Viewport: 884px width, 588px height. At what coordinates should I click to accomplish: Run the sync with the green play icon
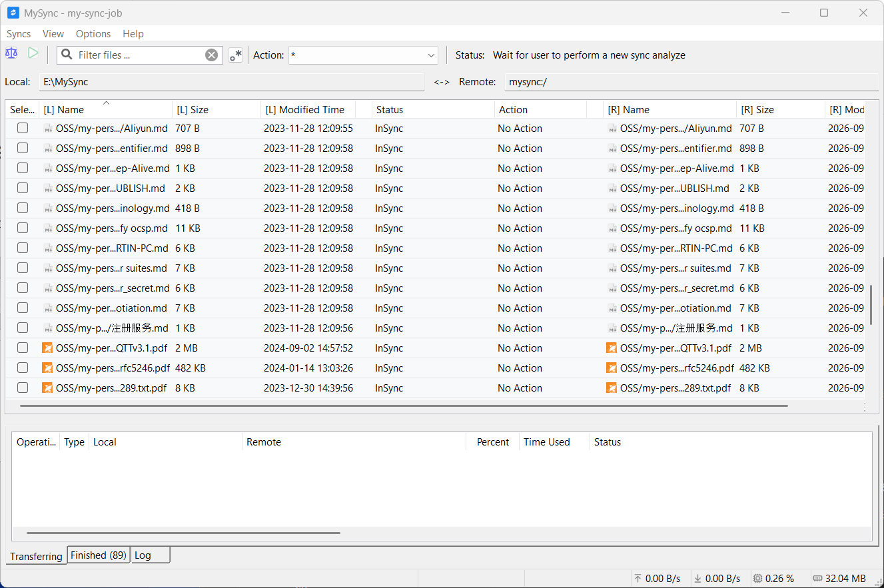coord(33,53)
